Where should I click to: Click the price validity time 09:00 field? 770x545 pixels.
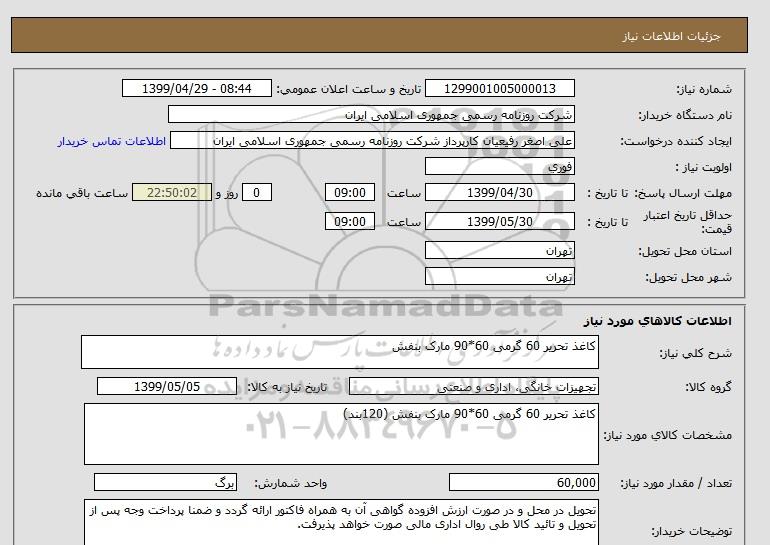click(x=350, y=221)
